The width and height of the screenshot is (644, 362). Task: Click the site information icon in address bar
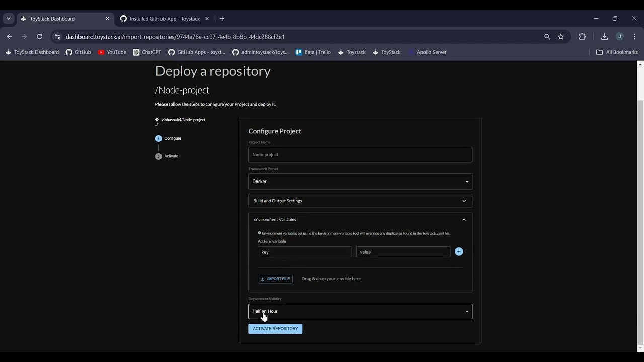coord(57,37)
